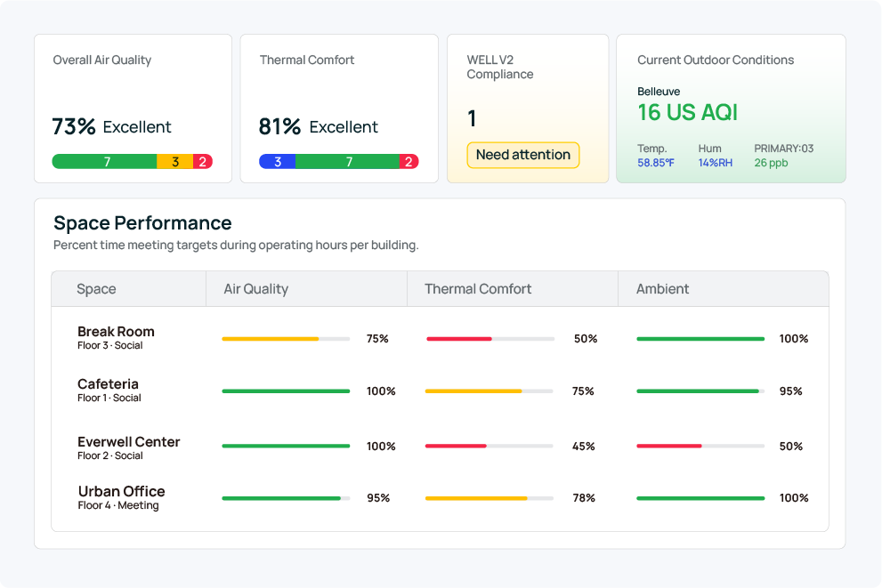Click the Need attention badge
The image size is (882, 588).
(x=522, y=155)
